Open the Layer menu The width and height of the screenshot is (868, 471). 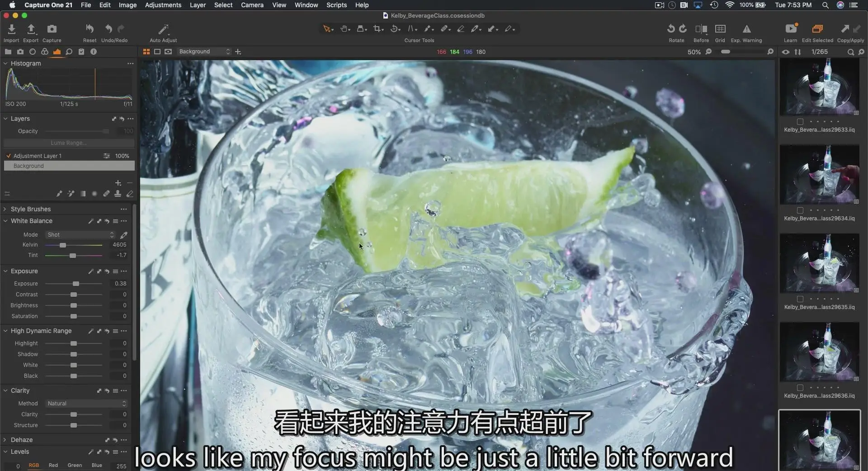pyautogui.click(x=198, y=5)
